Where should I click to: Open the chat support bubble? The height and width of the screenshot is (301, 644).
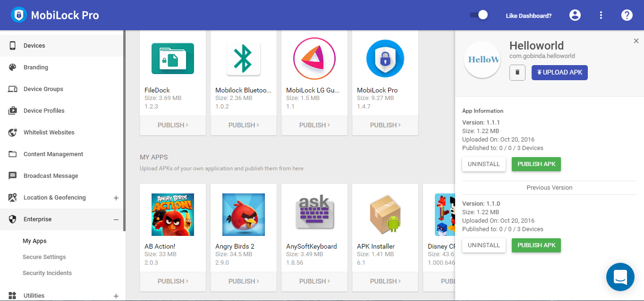coord(620,277)
